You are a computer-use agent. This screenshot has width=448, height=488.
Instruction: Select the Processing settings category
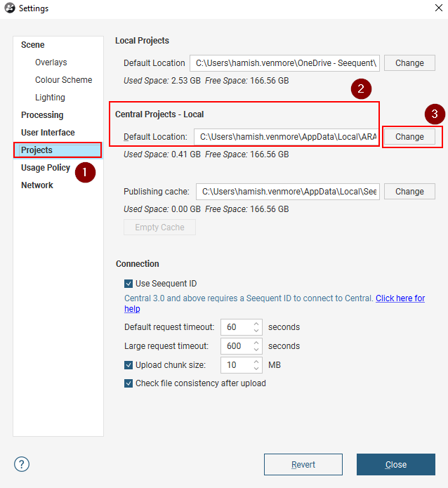pos(42,115)
